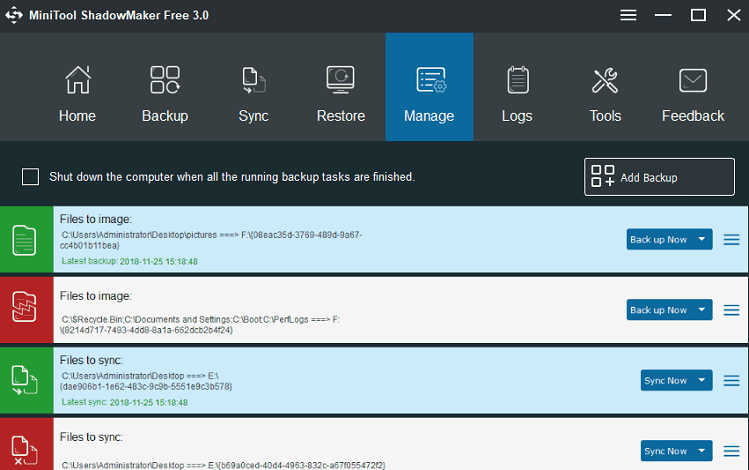Go to the Sync section icon
This screenshot has height=470, width=749.
click(254, 80)
